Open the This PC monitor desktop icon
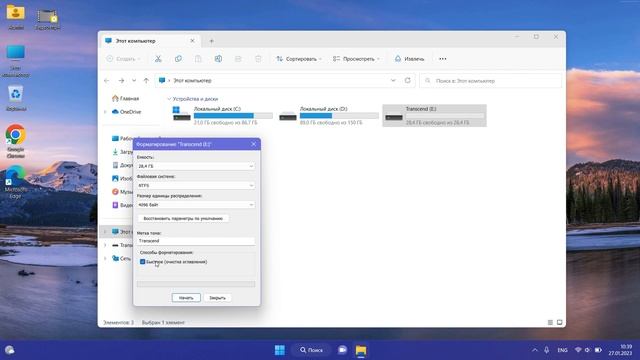Image resolution: width=640 pixels, height=360 pixels. click(x=16, y=60)
